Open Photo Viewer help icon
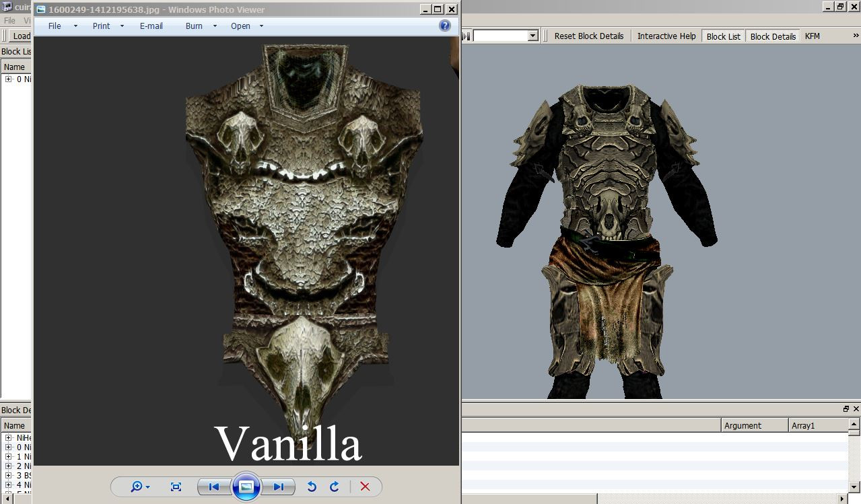This screenshot has height=504, width=861. pyautogui.click(x=445, y=26)
